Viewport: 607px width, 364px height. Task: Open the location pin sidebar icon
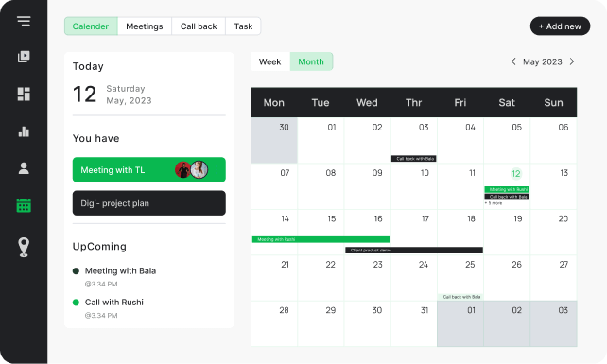(x=24, y=247)
